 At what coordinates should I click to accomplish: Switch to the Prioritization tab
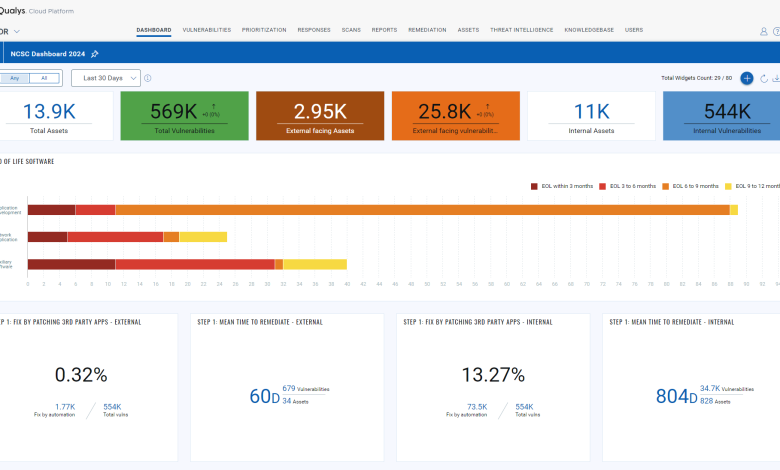pyautogui.click(x=264, y=30)
